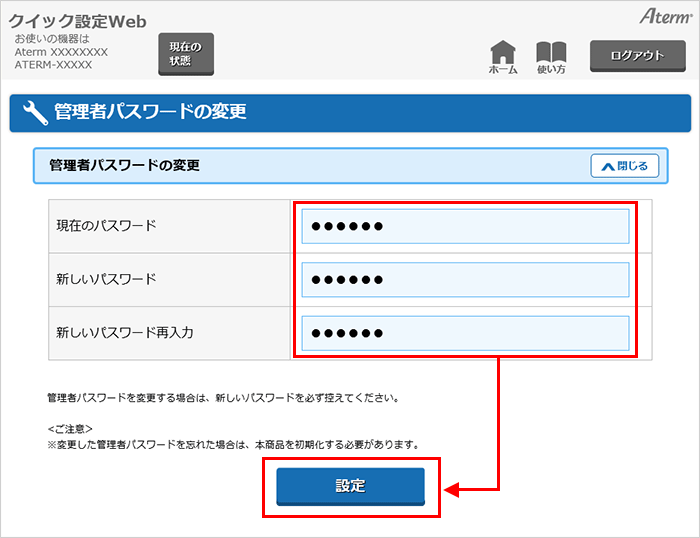Image resolution: width=700 pixels, height=538 pixels.
Task: Click the 現在のパスワード row label
Action: [x=107, y=226]
